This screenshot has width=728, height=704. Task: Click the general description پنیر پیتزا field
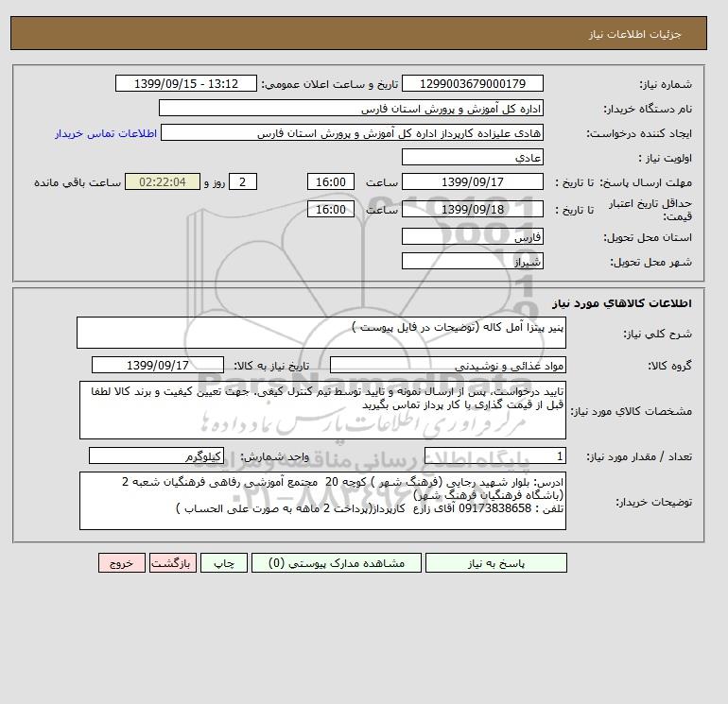pos(321,333)
